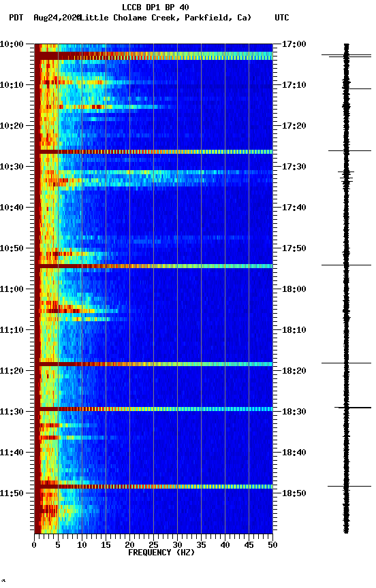Click the 10:10 PDT time label
The height and width of the screenshot is (588, 376).
(12, 85)
